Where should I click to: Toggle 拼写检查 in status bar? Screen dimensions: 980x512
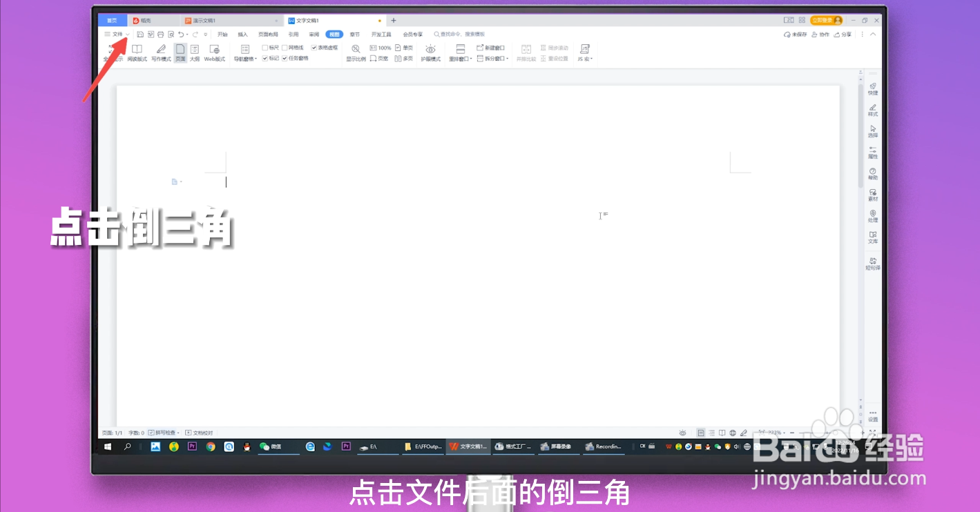[x=164, y=433]
